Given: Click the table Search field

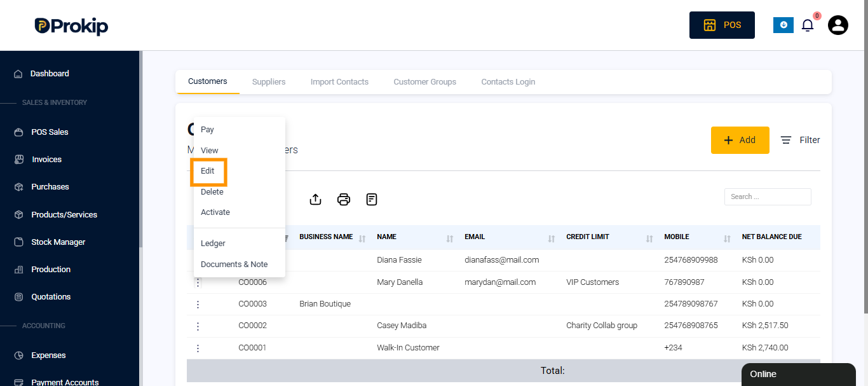Looking at the screenshot, I should pyautogui.click(x=768, y=196).
